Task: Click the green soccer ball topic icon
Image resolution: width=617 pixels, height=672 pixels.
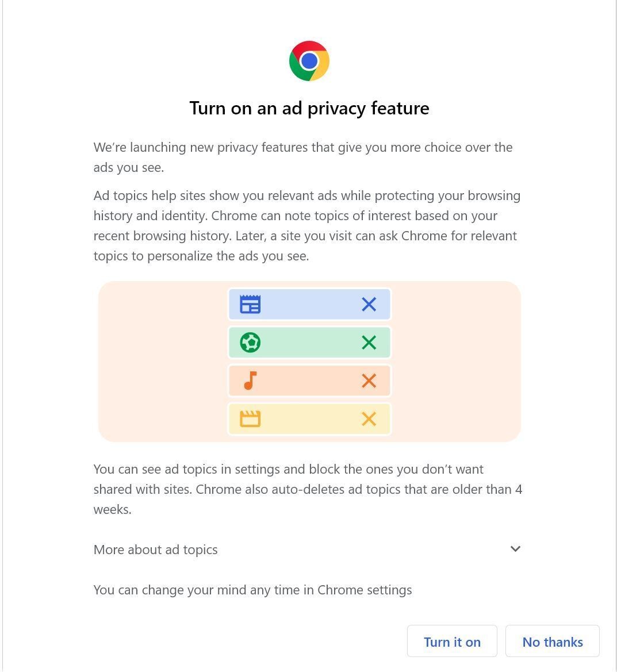Action: [250, 343]
